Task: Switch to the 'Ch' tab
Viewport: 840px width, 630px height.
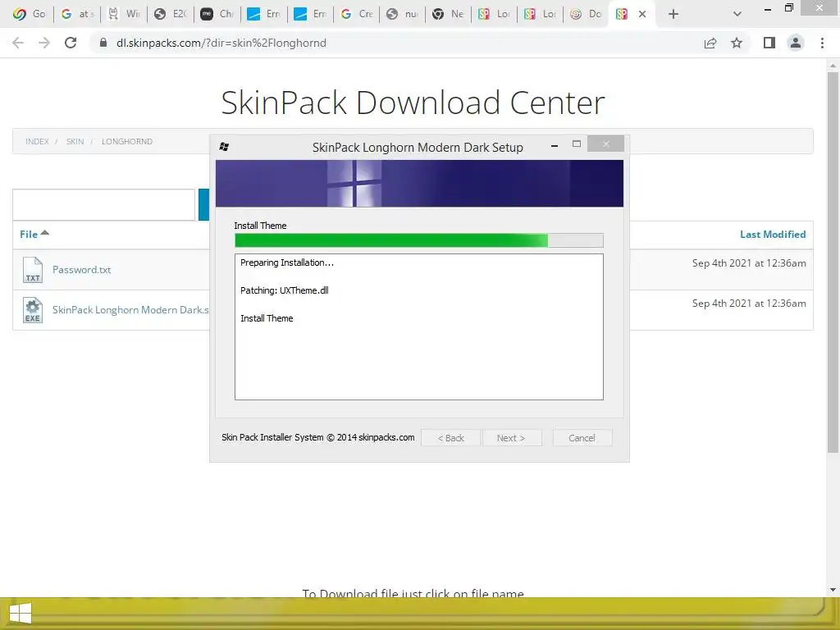Action: (217, 14)
